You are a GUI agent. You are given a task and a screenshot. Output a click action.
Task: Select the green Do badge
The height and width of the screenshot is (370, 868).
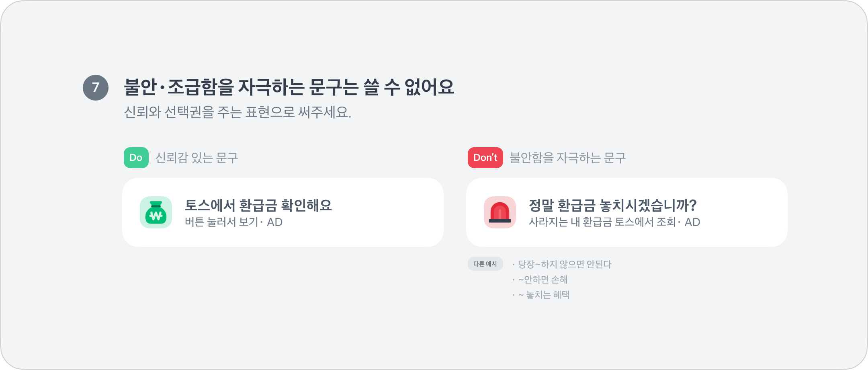136,158
